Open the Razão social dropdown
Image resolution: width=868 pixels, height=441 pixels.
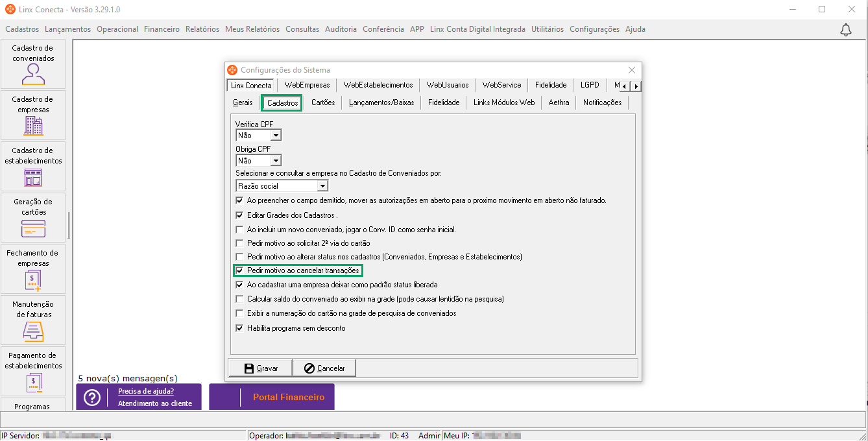tap(322, 186)
